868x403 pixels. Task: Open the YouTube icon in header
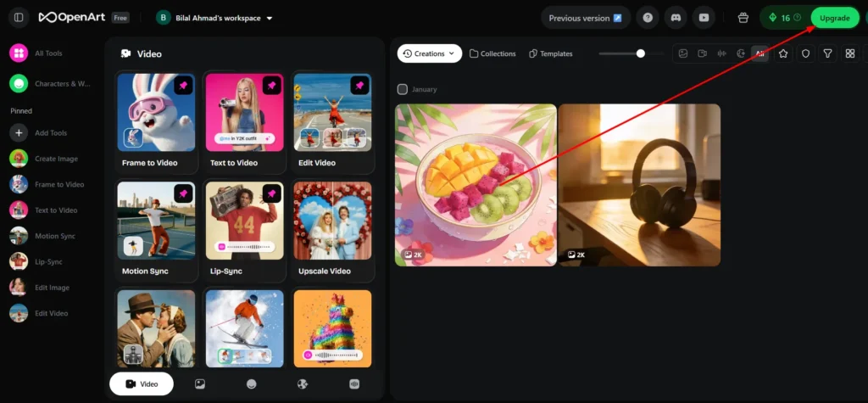point(704,18)
